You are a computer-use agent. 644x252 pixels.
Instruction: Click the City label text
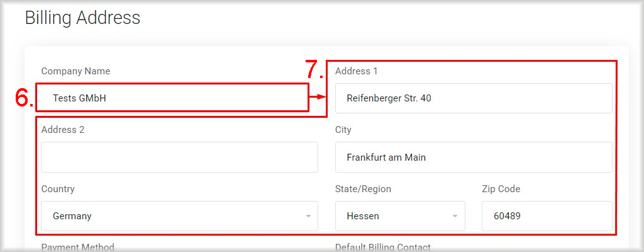pos(343,130)
